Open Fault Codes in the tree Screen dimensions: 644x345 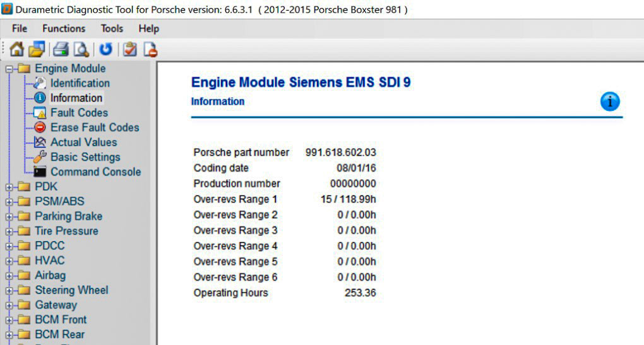point(80,113)
